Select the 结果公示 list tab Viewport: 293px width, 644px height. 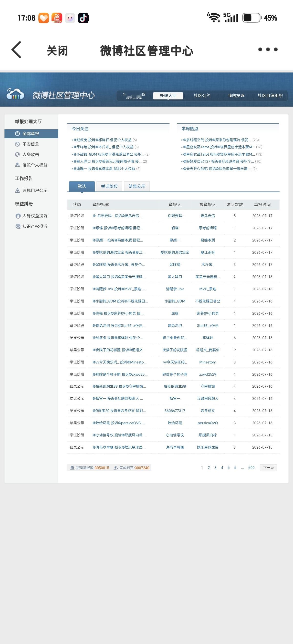[137, 186]
